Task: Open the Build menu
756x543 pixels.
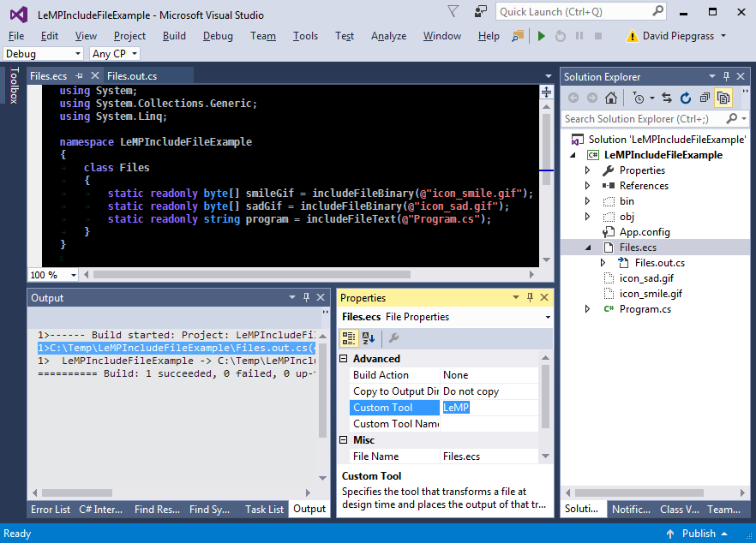Action: [x=174, y=36]
